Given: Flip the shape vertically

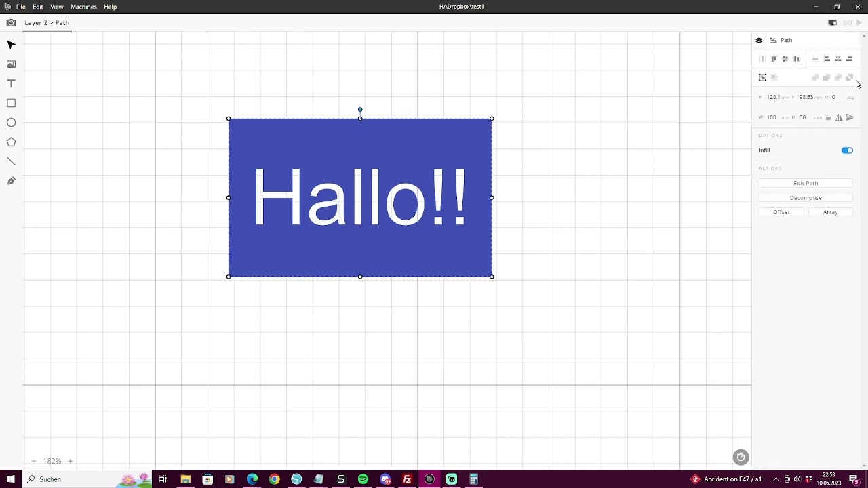Looking at the screenshot, I should pos(850,117).
